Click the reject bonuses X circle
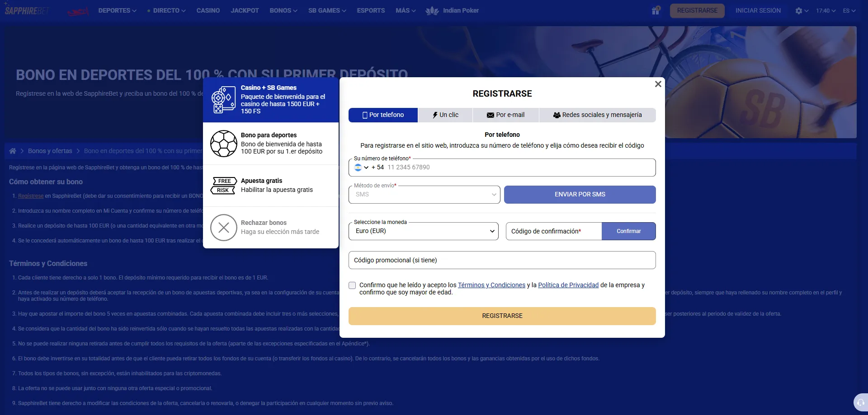 click(x=224, y=228)
